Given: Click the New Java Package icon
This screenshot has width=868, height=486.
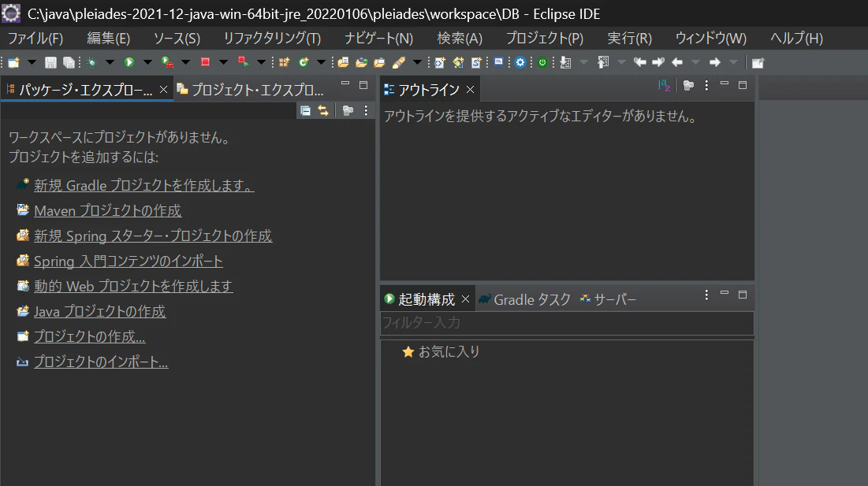Looking at the screenshot, I should 284,62.
